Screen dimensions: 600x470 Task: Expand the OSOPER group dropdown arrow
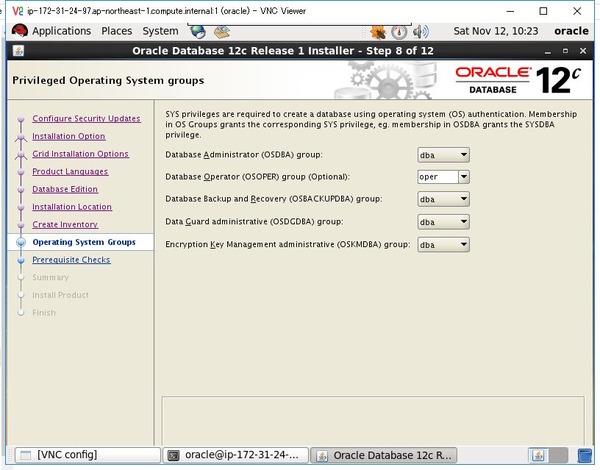pos(464,177)
